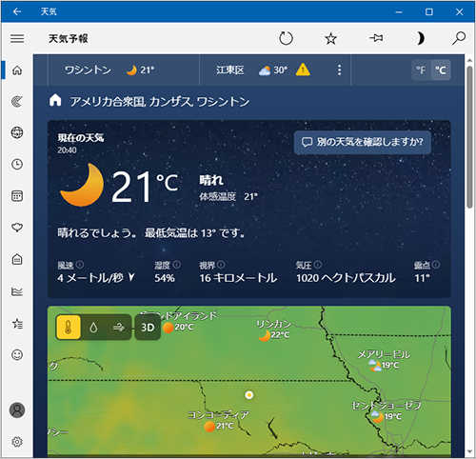
Task: Show info for 視界 visibility
Action: 221,264
